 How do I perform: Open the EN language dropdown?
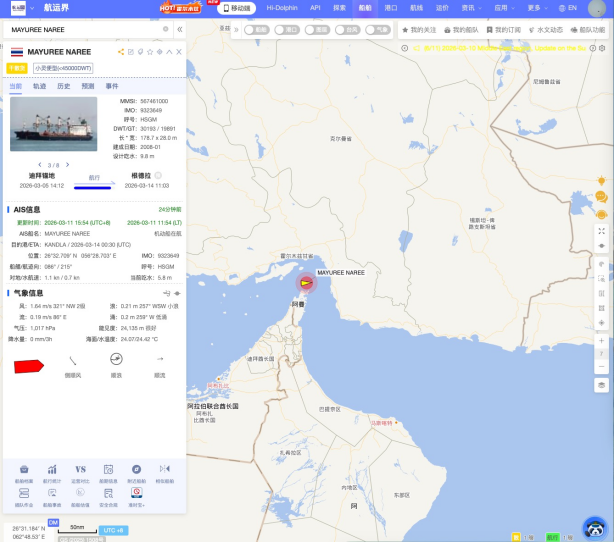[x=568, y=7]
